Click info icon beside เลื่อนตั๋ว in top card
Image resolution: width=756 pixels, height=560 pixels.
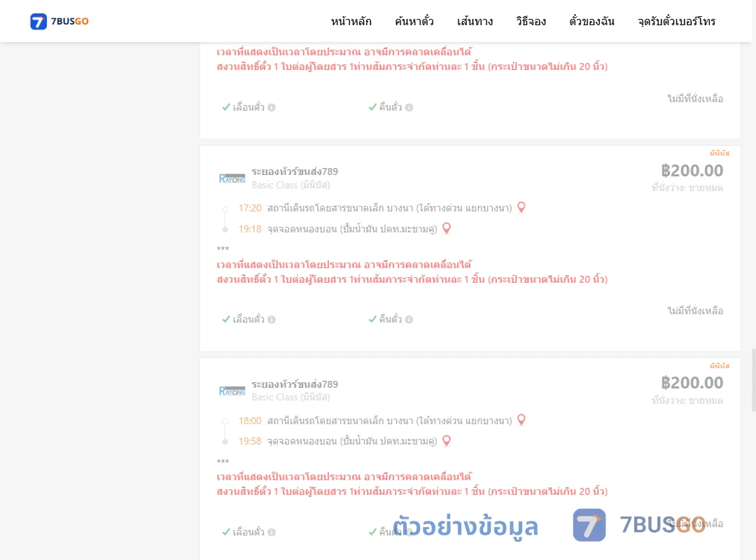pyautogui.click(x=272, y=108)
